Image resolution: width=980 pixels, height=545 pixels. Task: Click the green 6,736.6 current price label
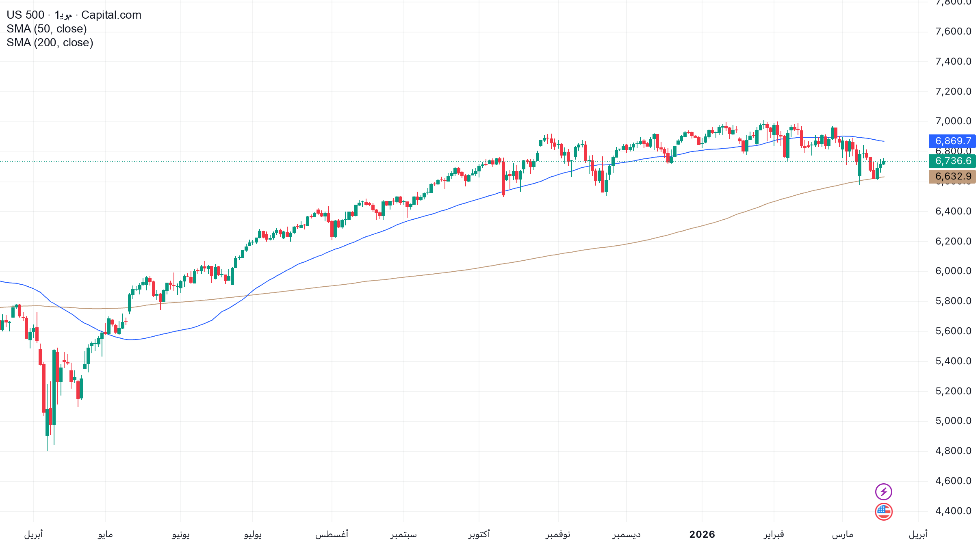pos(952,161)
